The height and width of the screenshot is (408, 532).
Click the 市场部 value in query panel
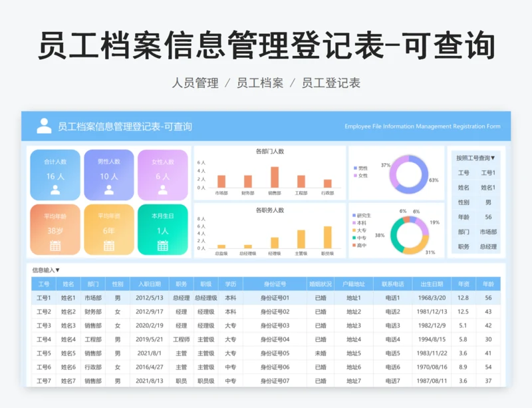pyautogui.click(x=488, y=232)
